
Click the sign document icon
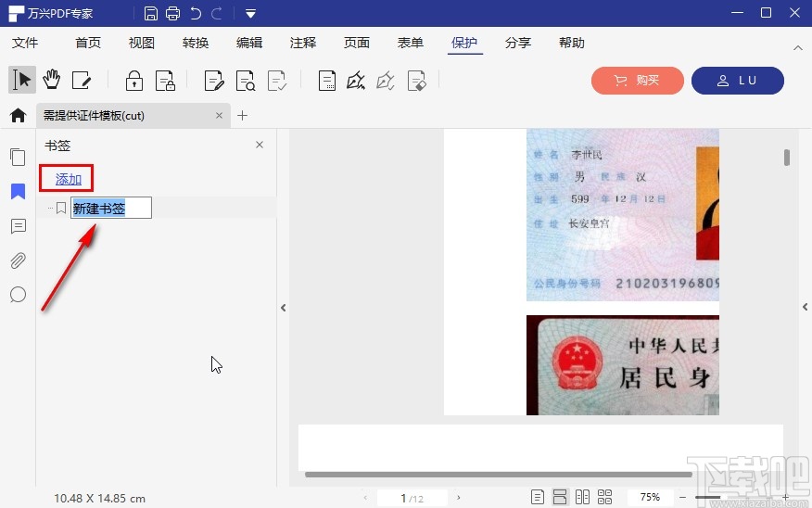coord(327,81)
